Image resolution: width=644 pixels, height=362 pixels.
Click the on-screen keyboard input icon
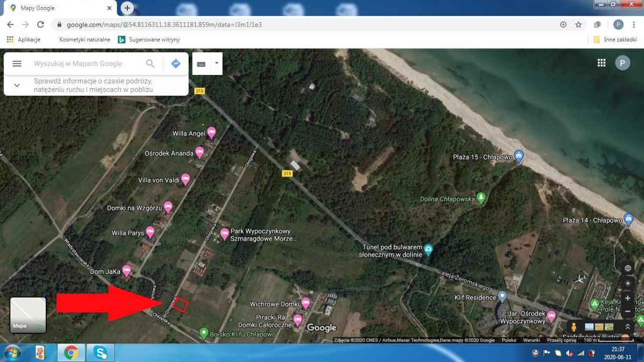click(x=201, y=64)
